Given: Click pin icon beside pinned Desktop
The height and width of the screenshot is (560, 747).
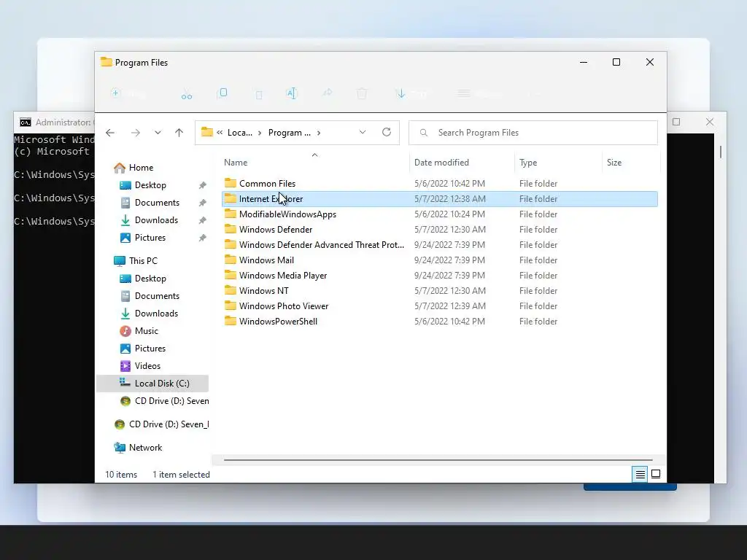Looking at the screenshot, I should (203, 185).
